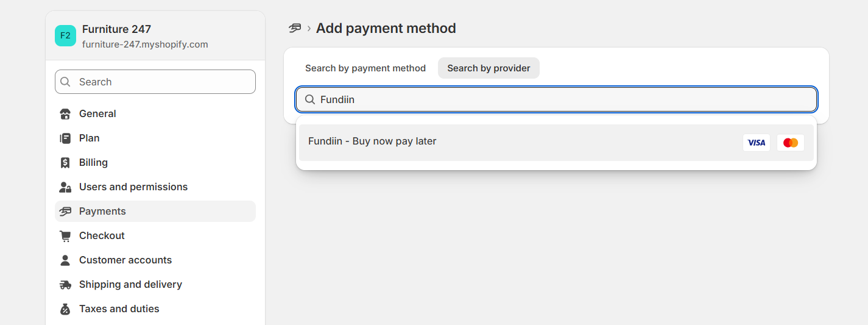The image size is (868, 325).
Task: Select the Search by provider tab
Action: [x=489, y=68]
